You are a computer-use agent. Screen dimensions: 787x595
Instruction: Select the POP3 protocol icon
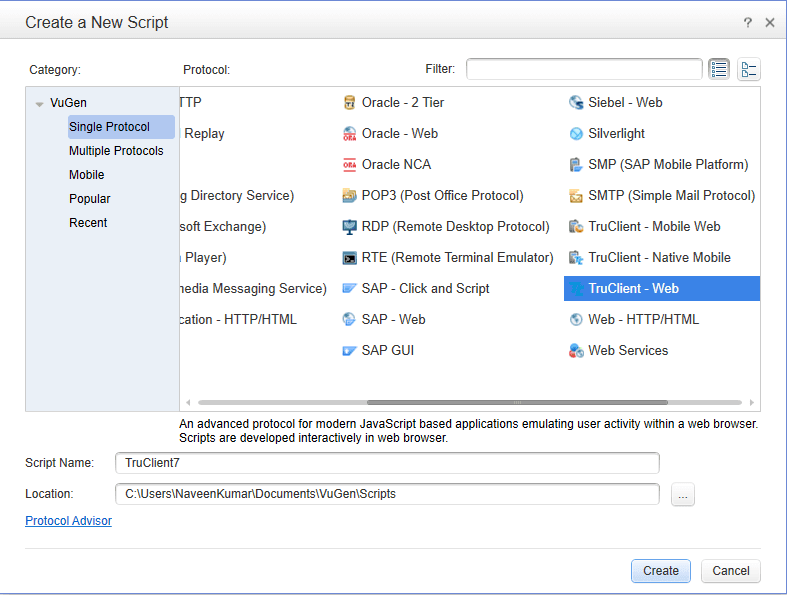click(x=349, y=196)
